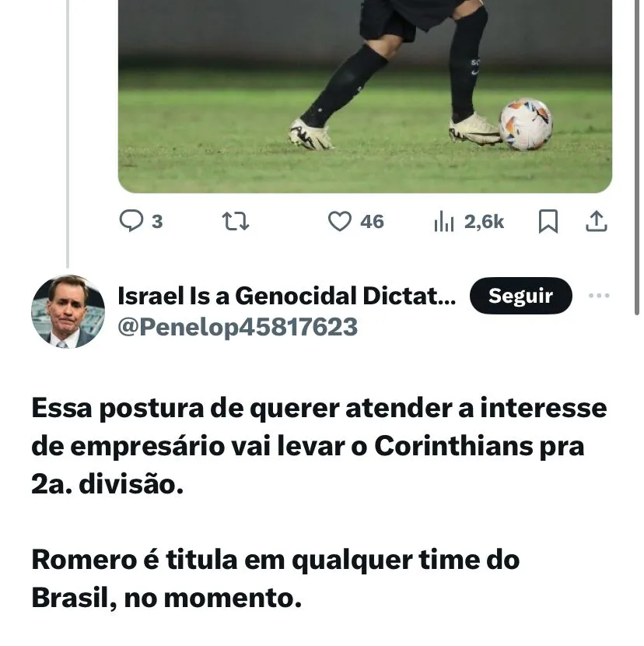Open the three-dot more options menu
This screenshot has width=644, height=646.
click(x=599, y=296)
